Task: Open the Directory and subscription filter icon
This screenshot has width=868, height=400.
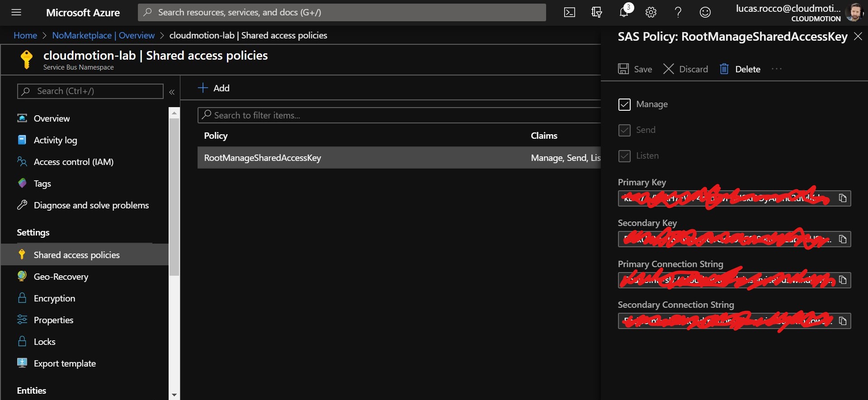Action: [x=597, y=12]
